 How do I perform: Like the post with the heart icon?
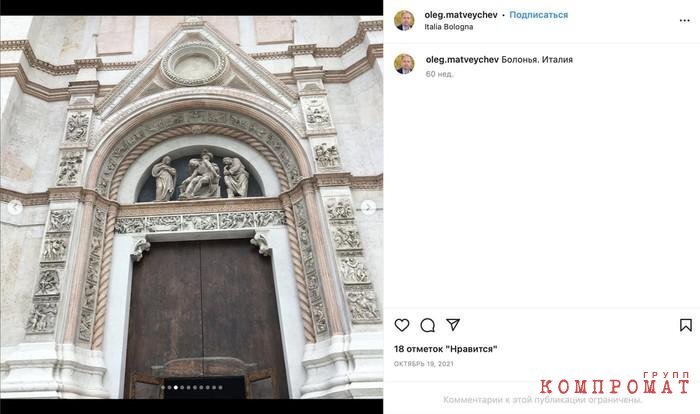tap(402, 325)
